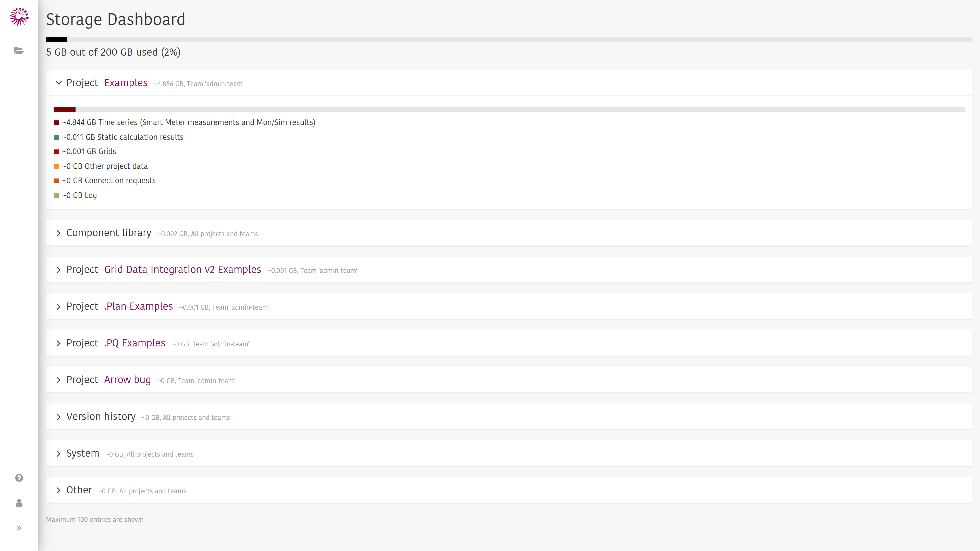This screenshot has height=551, width=980.
Task: Expand the System section
Action: [x=59, y=454]
